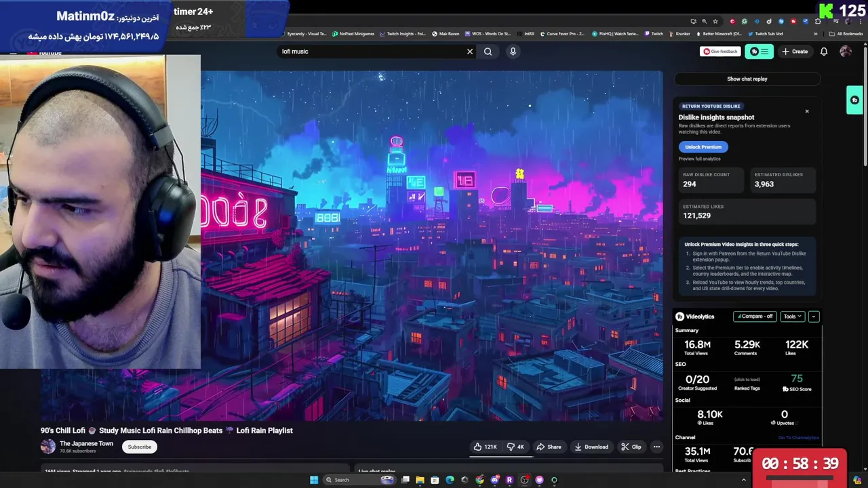The height and width of the screenshot is (488, 868).
Task: Open the Twitch bookmark
Action: (x=654, y=34)
